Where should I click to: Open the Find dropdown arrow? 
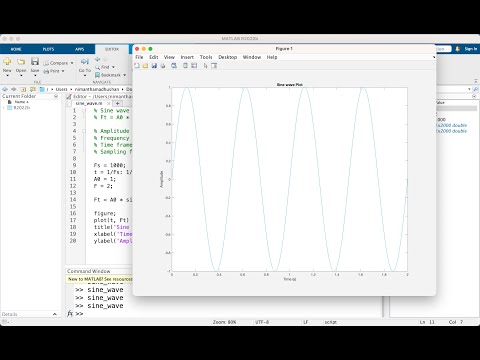tap(113, 67)
